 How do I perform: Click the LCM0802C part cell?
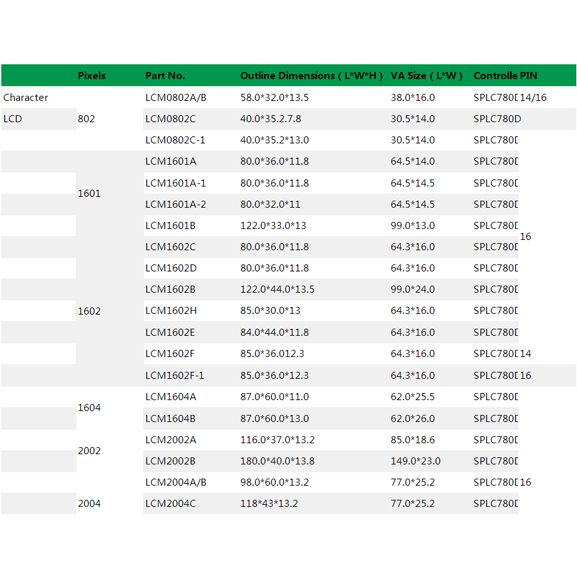coord(170,119)
